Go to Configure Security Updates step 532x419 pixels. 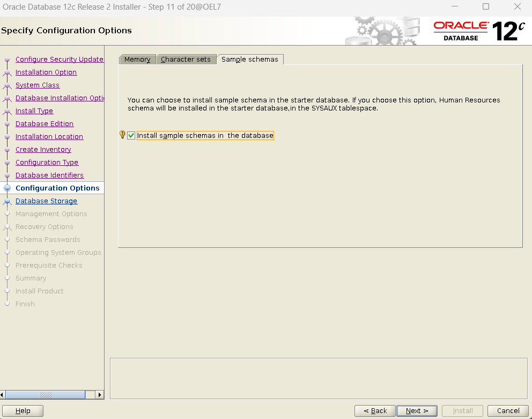pos(60,59)
